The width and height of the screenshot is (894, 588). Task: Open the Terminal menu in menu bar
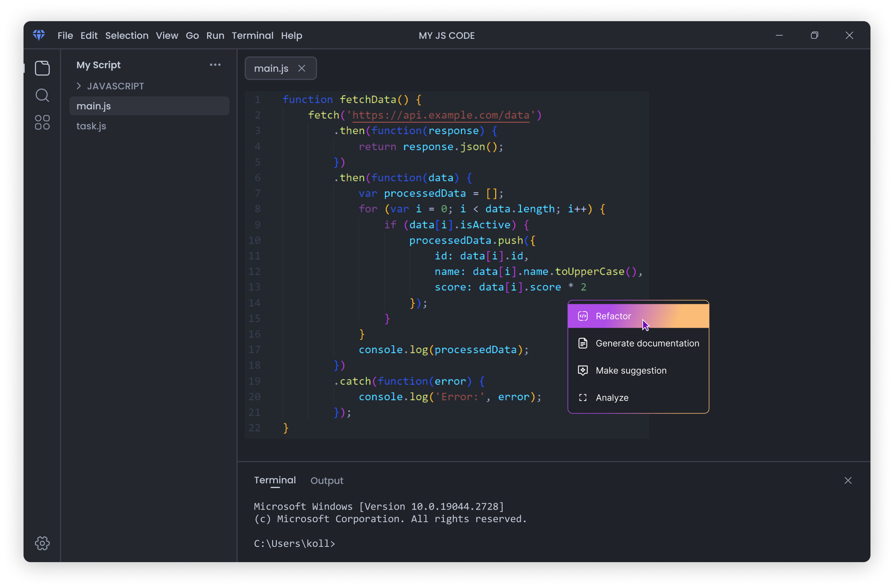(253, 36)
